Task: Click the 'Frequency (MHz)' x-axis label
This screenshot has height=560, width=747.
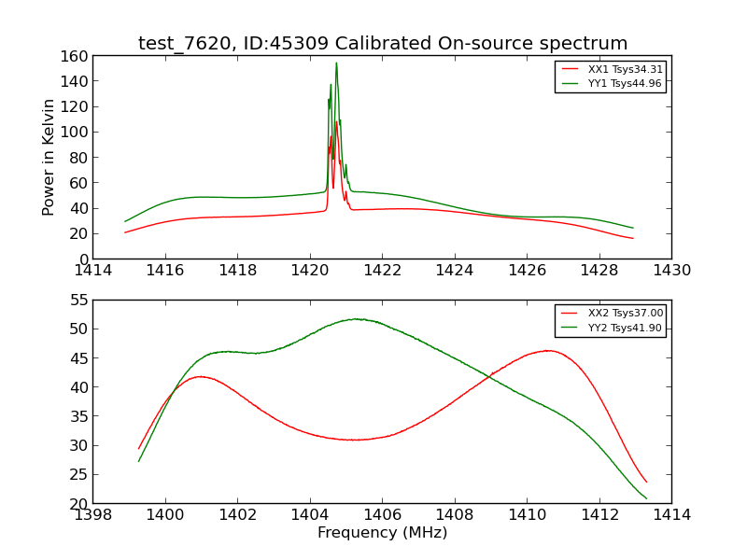Action: pyautogui.click(x=383, y=532)
